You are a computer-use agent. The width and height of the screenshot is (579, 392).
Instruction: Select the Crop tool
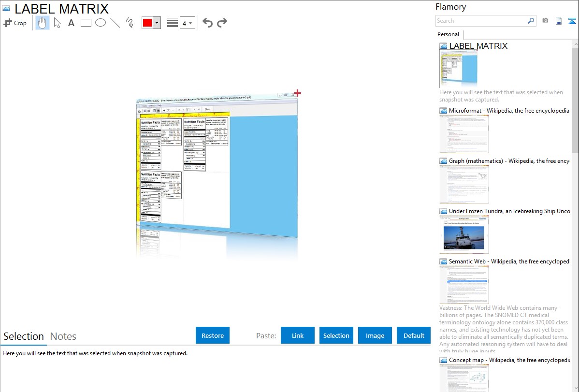15,23
